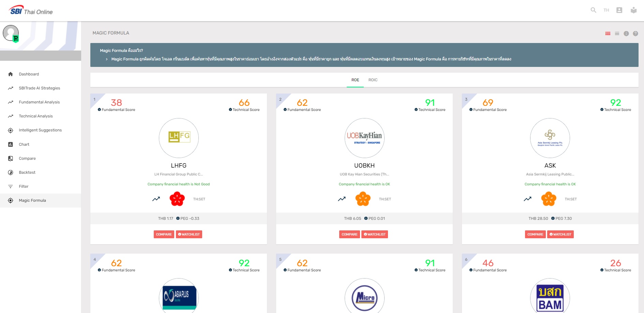Open Fundamental Analysis menu
The width and height of the screenshot is (644, 313).
pos(40,102)
